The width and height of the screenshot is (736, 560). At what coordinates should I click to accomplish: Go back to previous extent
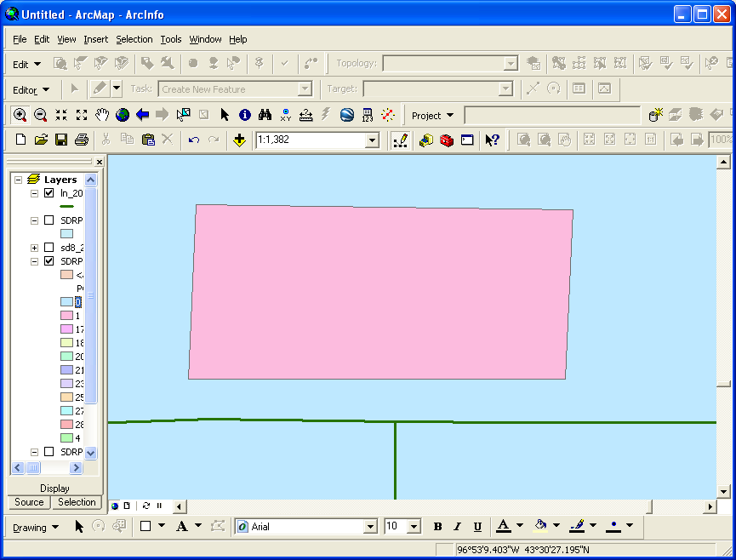tap(143, 115)
